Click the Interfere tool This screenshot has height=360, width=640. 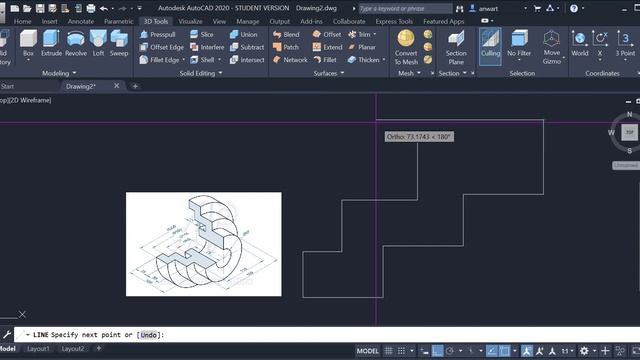pyautogui.click(x=207, y=47)
